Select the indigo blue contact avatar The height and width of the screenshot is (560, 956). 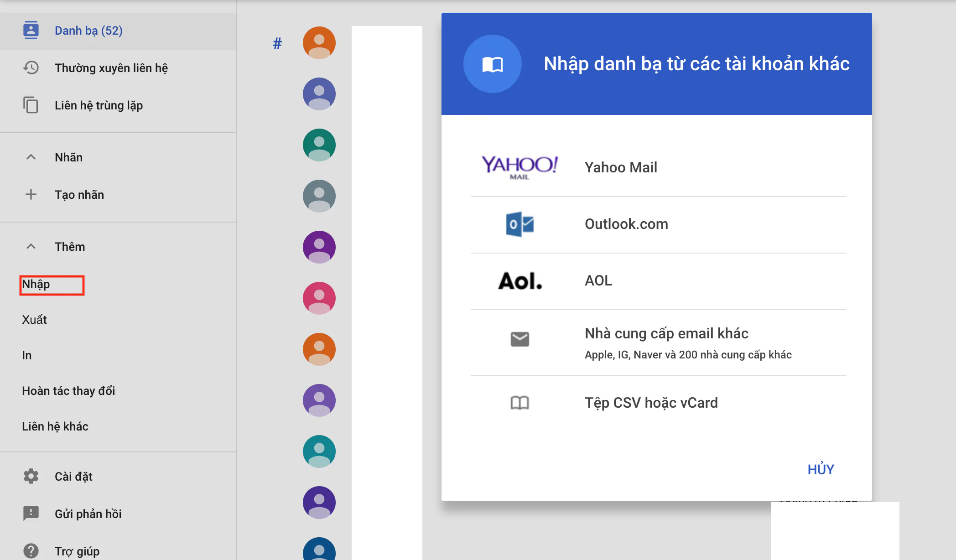[319, 94]
